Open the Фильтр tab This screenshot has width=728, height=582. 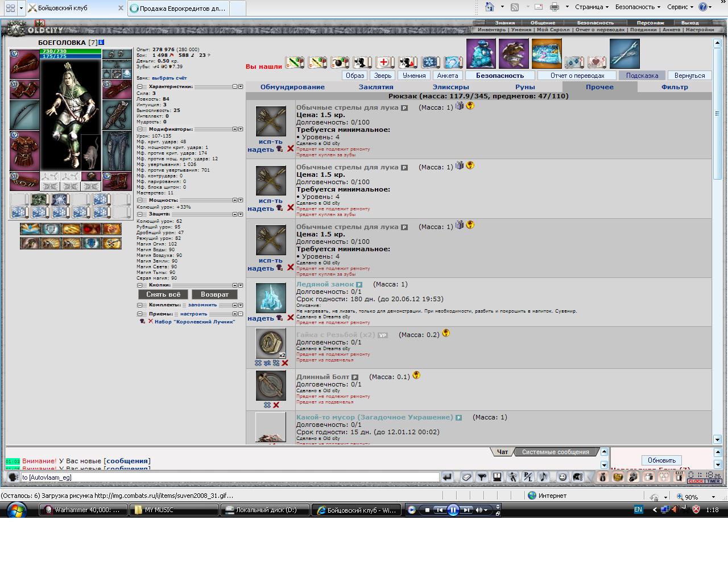pyautogui.click(x=675, y=87)
